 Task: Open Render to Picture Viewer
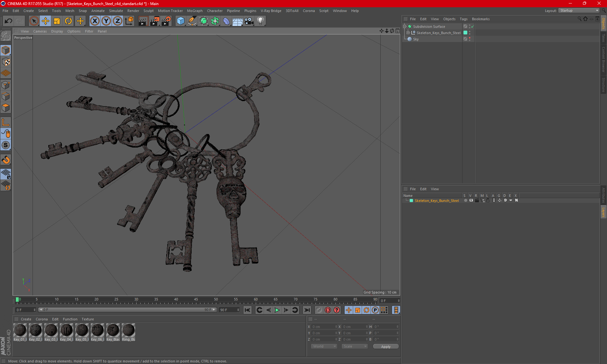pos(155,21)
